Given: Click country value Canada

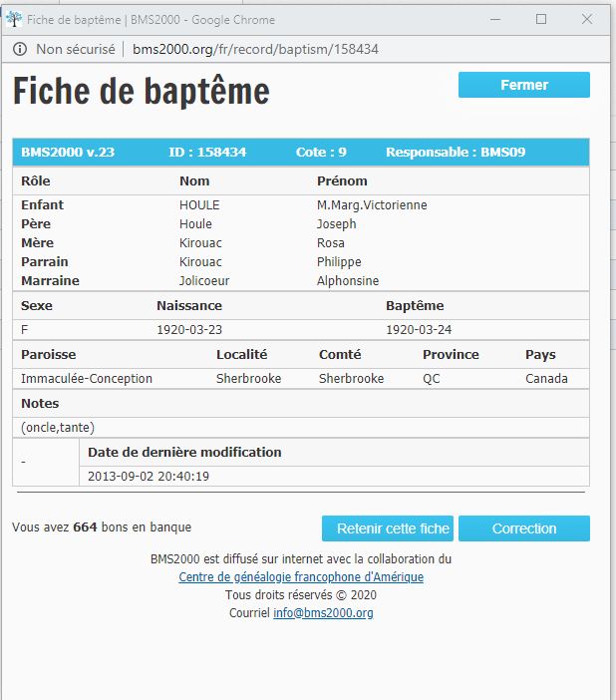Looking at the screenshot, I should [546, 379].
